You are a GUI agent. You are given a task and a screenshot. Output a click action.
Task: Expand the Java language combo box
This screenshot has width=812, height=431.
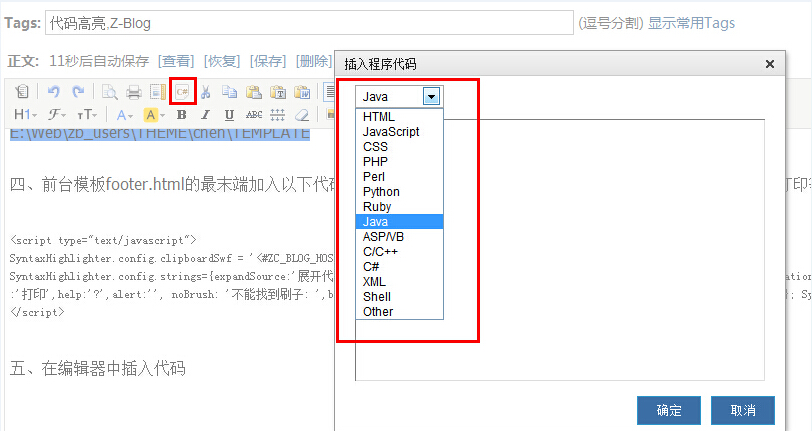pyautogui.click(x=431, y=96)
